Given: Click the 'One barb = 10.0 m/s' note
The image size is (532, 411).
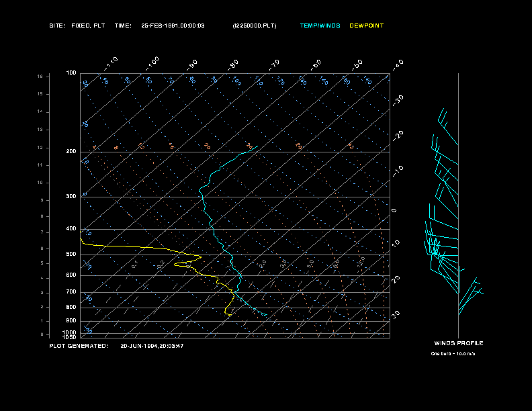Looking at the screenshot, I should 453,354.
